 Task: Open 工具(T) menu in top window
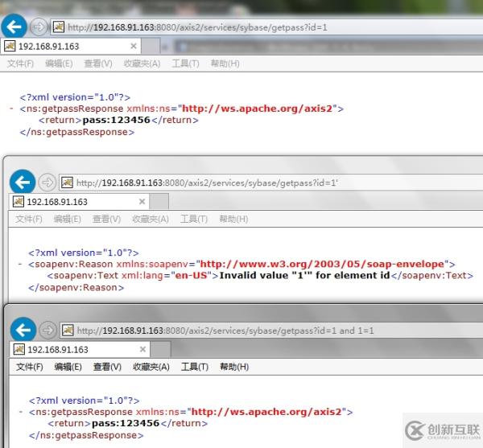[185, 64]
